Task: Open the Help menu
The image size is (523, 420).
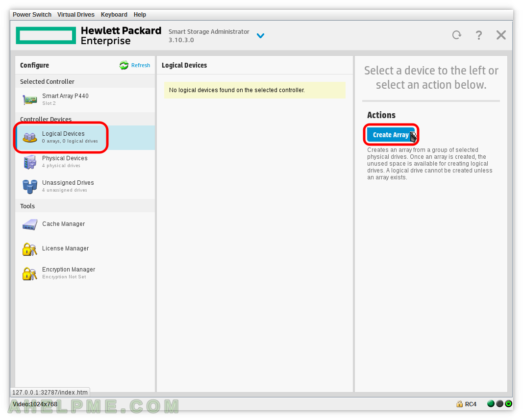Action: (x=140, y=15)
